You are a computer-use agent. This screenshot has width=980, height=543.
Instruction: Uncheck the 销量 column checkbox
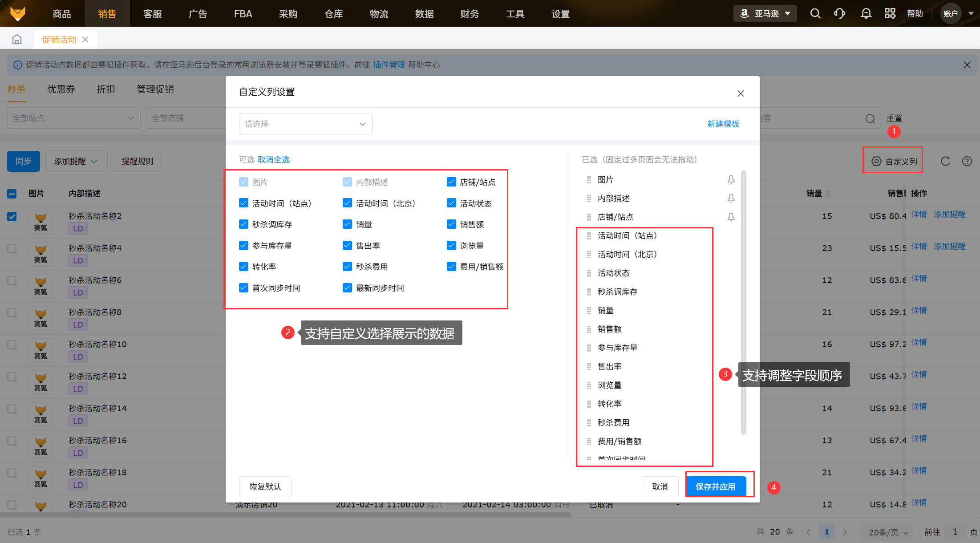coord(348,224)
